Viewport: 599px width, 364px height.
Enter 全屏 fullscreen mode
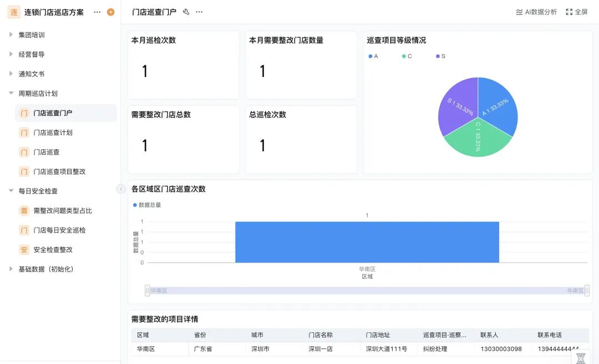577,12
